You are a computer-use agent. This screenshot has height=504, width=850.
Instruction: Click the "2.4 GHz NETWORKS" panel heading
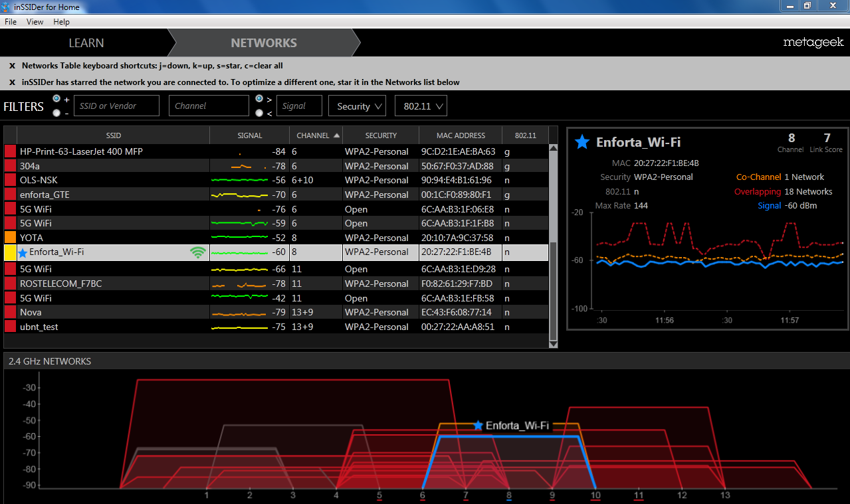click(50, 361)
